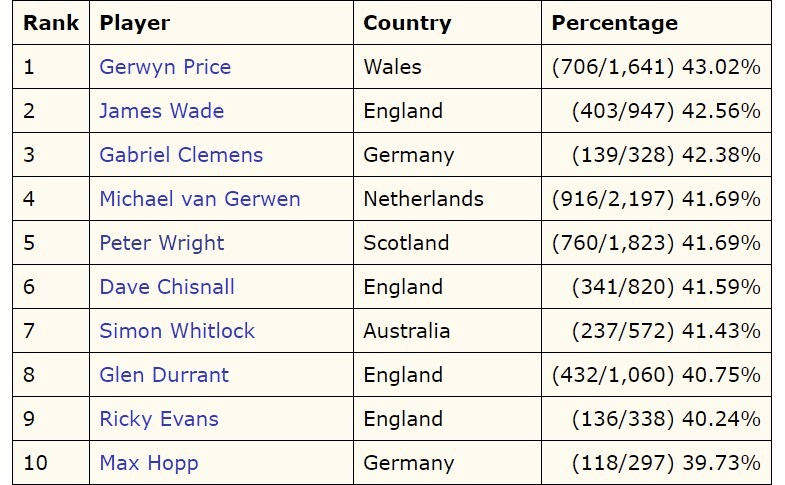Visit the Simon Whitlock link

coord(177,331)
